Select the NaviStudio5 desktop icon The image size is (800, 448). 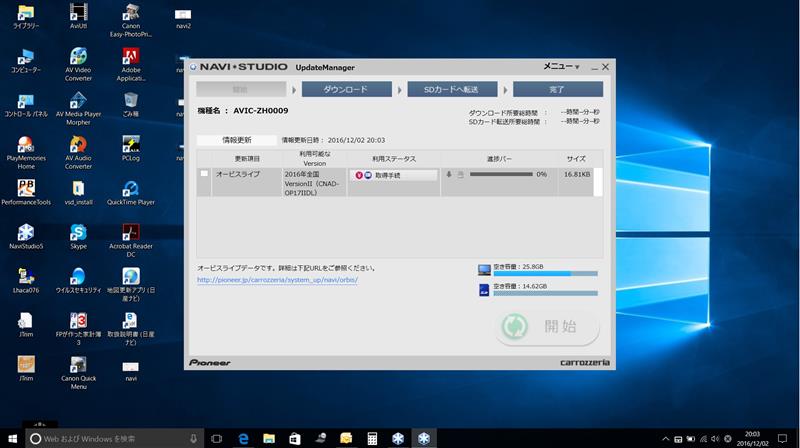(x=26, y=236)
